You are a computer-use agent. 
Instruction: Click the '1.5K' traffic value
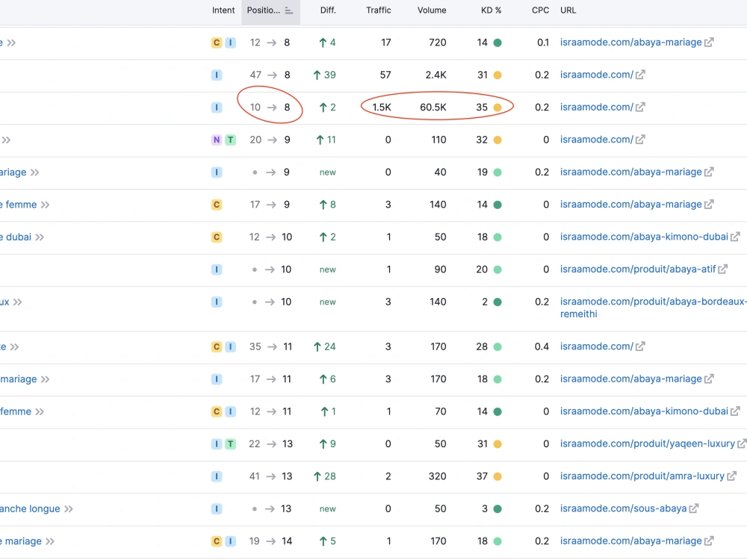click(382, 108)
